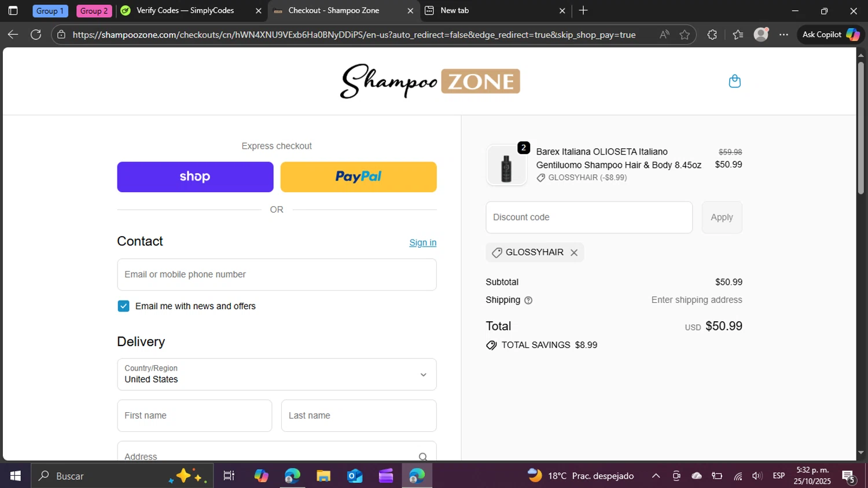Close the Verify Codes SimplyCodes tab
This screenshot has width=868, height=488.
259,10
